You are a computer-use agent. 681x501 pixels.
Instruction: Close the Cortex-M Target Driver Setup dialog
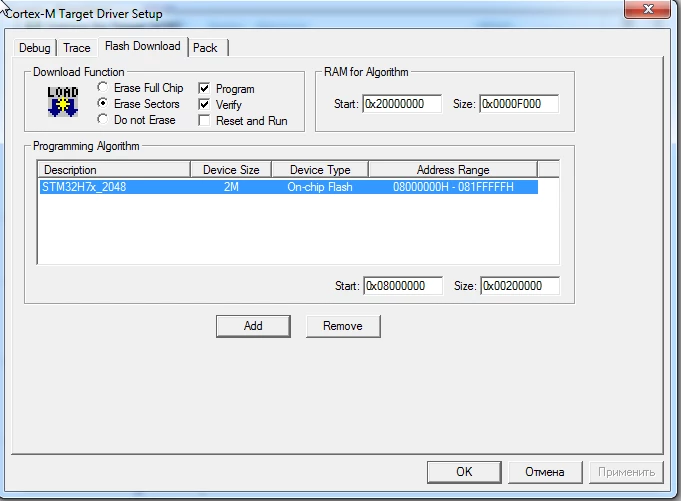[648, 9]
